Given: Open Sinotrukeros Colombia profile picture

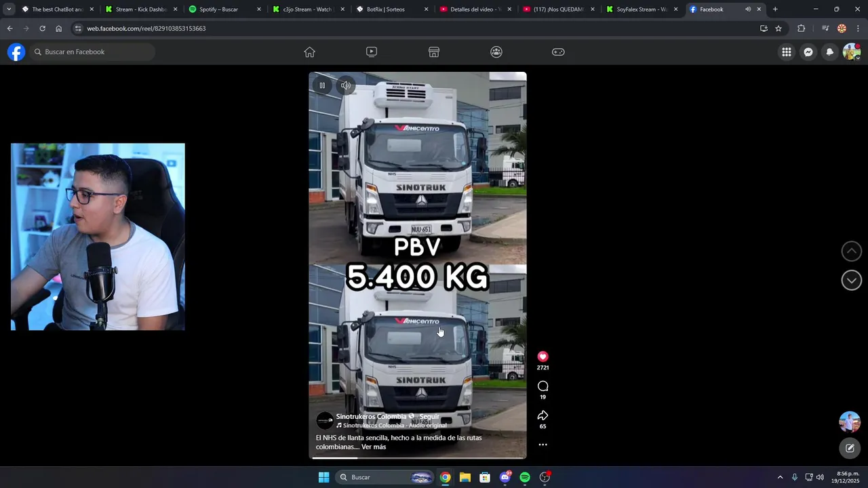Looking at the screenshot, I should point(325,420).
